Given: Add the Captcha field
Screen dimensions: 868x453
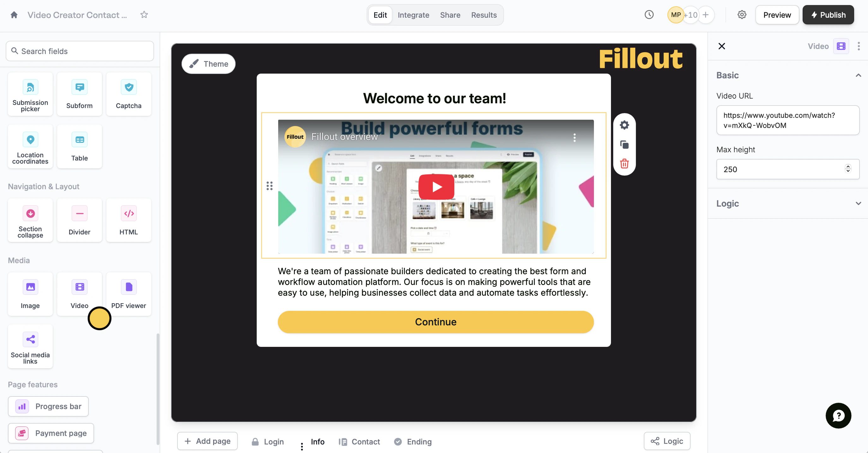Looking at the screenshot, I should tap(129, 94).
